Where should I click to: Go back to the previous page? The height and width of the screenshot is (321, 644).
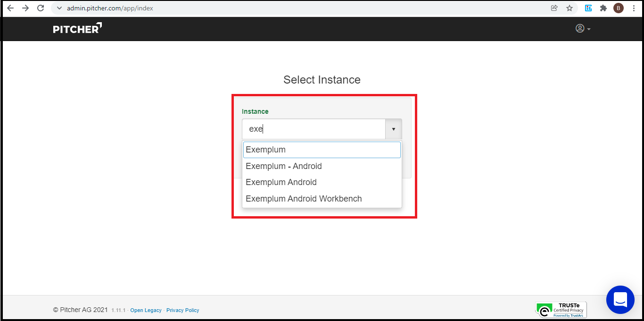tap(10, 8)
